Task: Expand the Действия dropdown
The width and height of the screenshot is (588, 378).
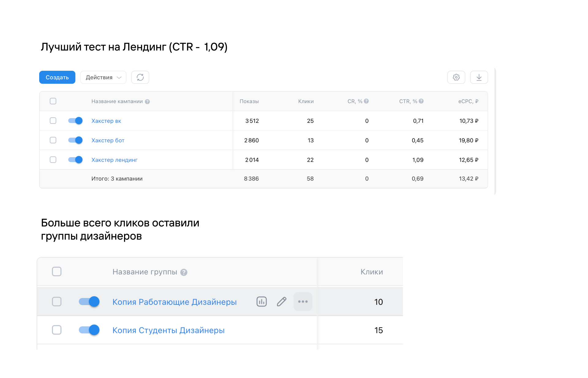Action: point(103,77)
